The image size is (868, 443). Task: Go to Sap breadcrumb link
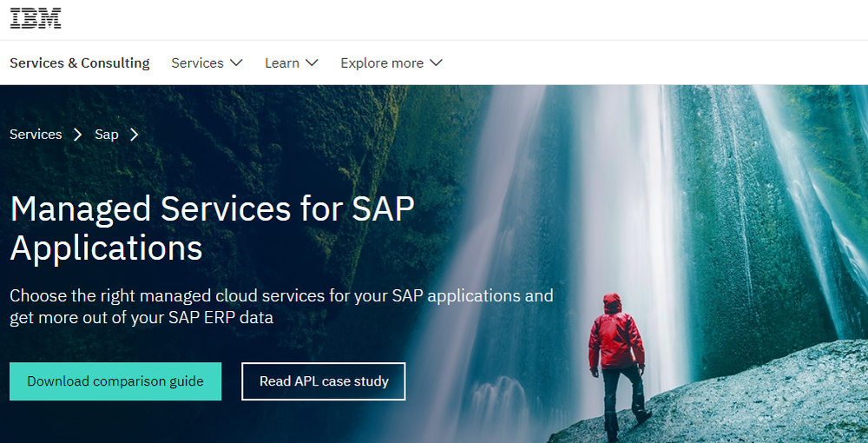tap(106, 135)
